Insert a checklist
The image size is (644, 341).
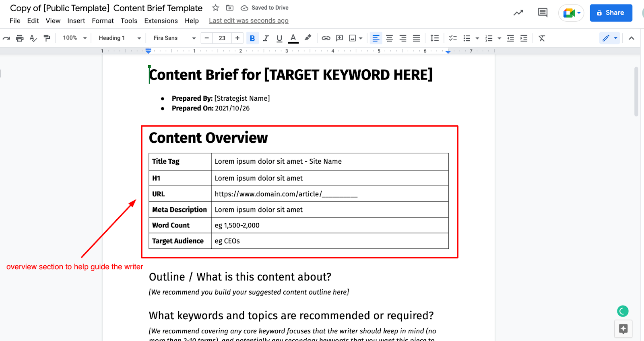[453, 38]
